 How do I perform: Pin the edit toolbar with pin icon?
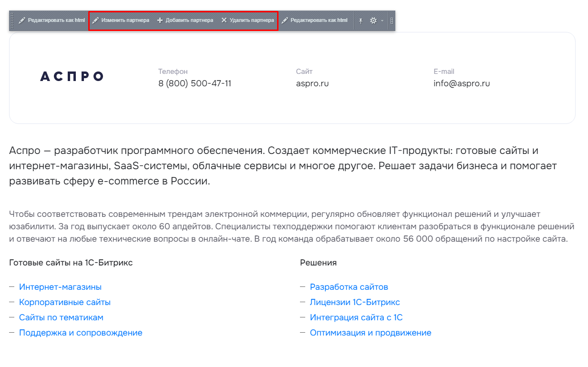(x=361, y=20)
